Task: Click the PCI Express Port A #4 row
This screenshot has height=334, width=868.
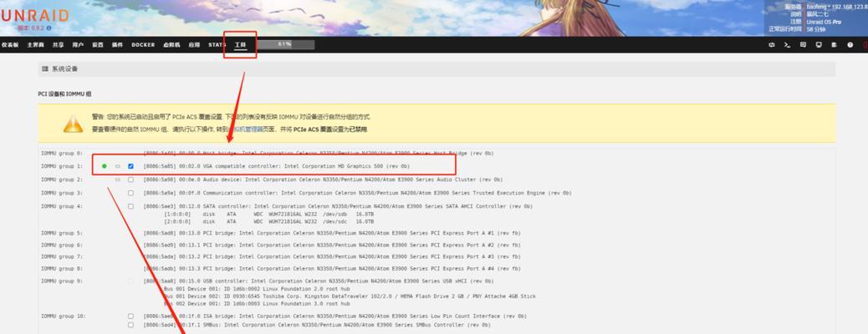Action: [x=332, y=268]
